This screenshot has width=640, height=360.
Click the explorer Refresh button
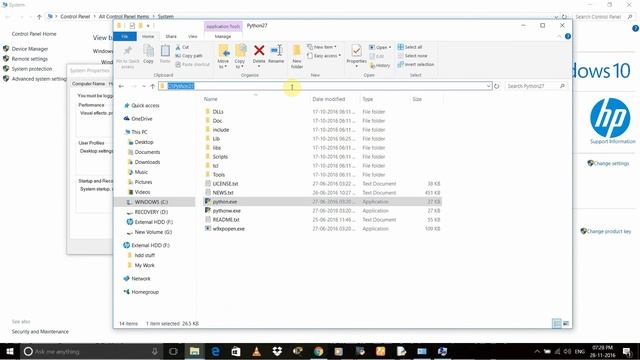(496, 86)
